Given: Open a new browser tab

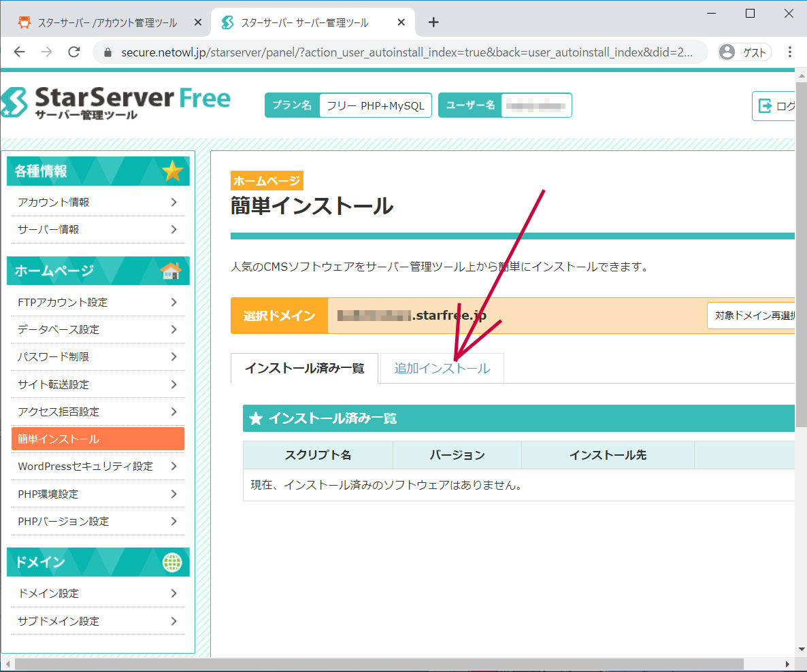Looking at the screenshot, I should click(x=433, y=22).
